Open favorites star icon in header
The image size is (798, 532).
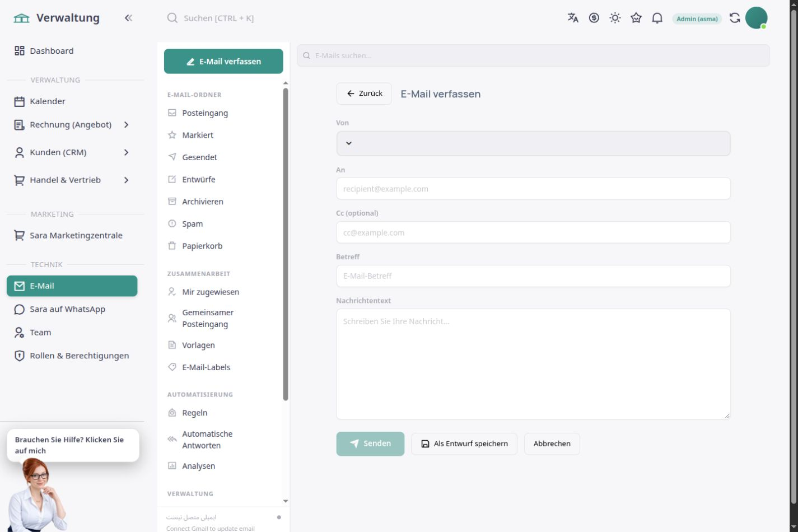pos(636,18)
